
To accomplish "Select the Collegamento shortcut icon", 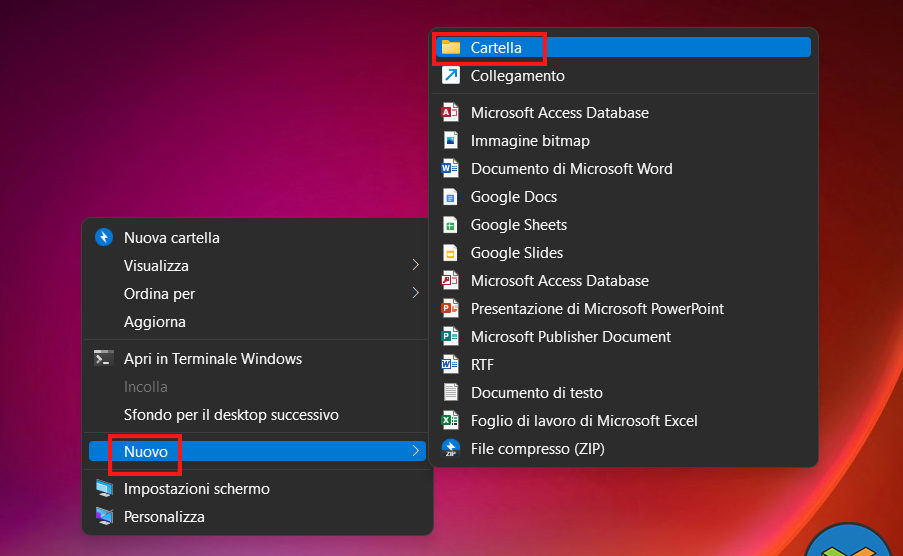I will click(451, 76).
